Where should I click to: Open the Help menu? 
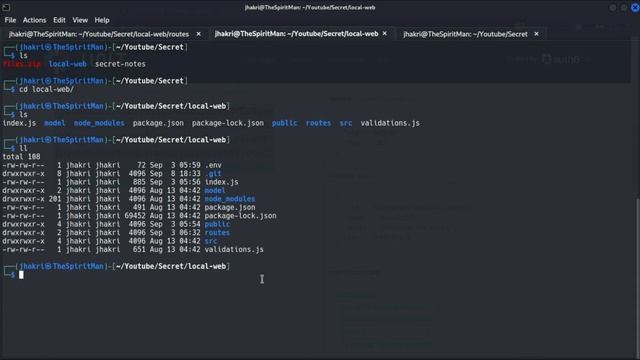(x=102, y=20)
